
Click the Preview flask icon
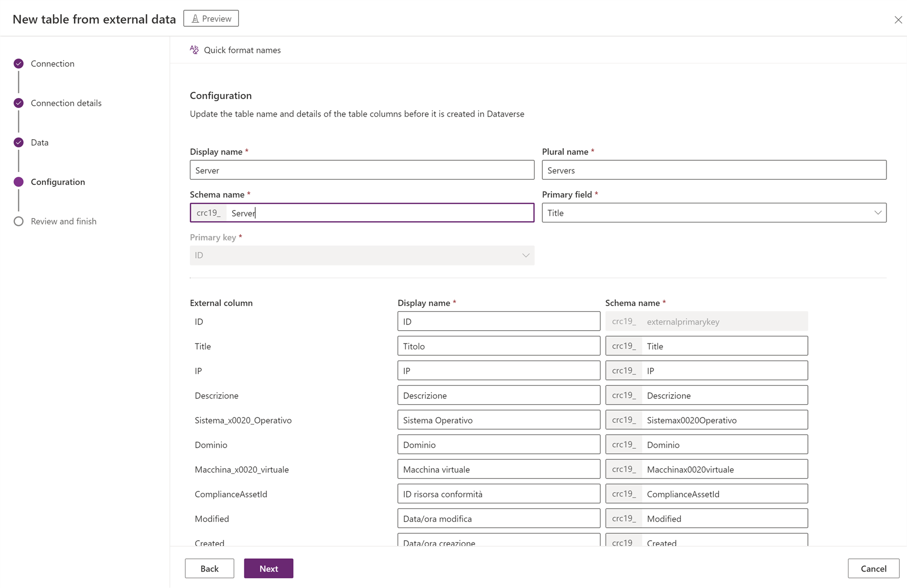(195, 19)
